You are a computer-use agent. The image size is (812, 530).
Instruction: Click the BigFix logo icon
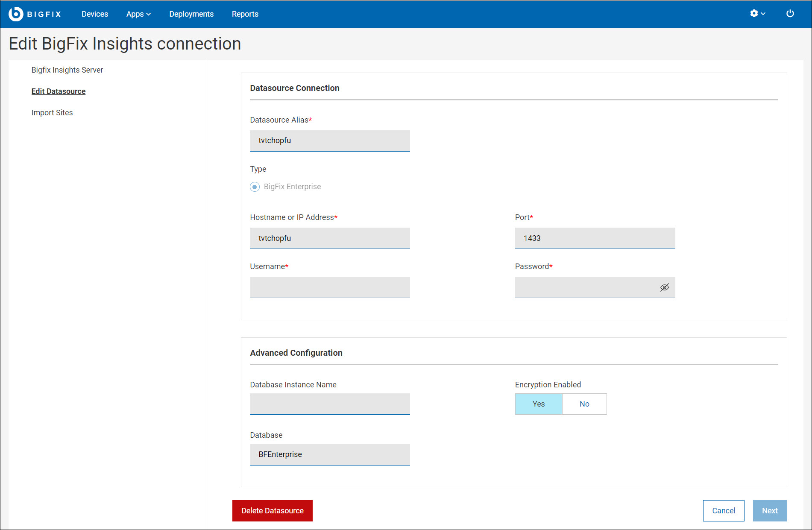(16, 14)
